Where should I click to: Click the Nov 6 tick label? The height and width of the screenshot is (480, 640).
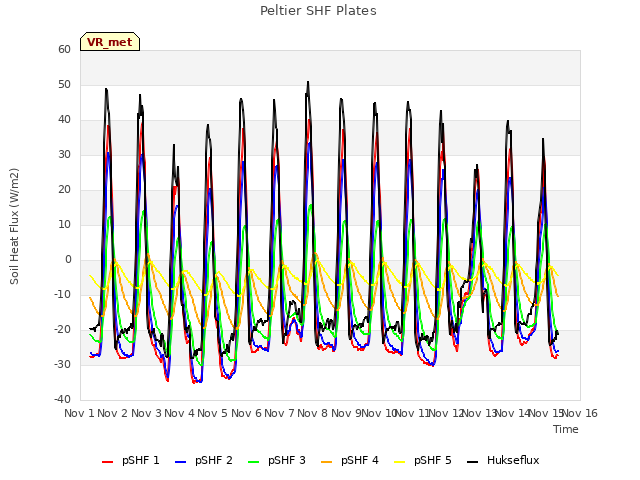[x=246, y=413]
